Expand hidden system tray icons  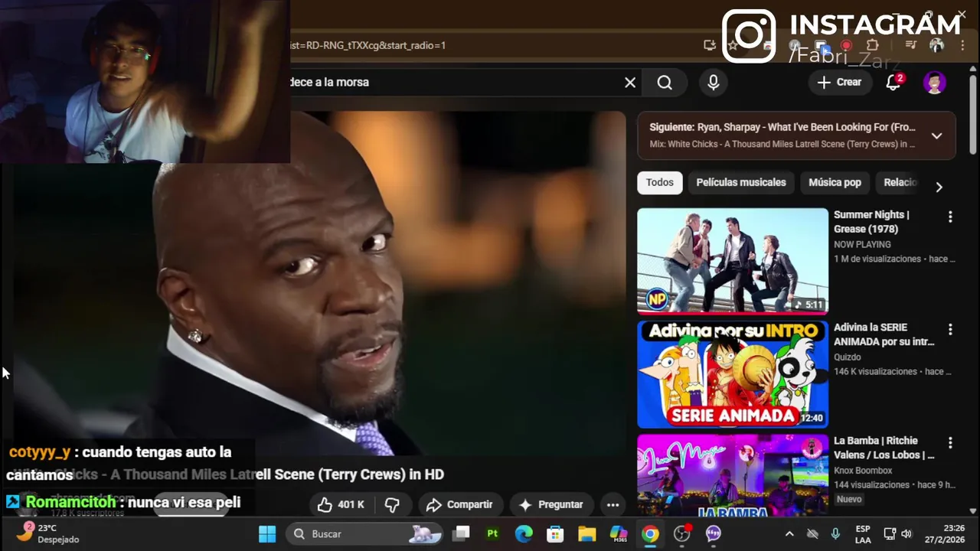(x=789, y=534)
